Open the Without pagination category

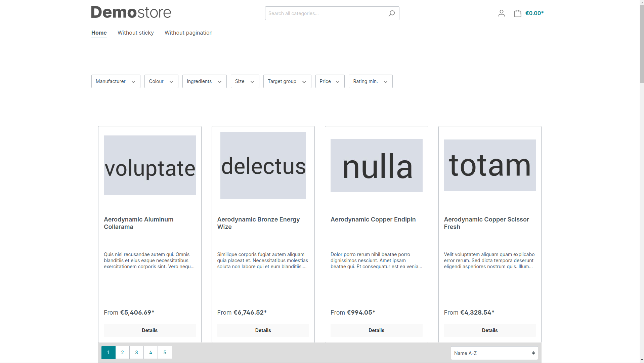point(188,33)
